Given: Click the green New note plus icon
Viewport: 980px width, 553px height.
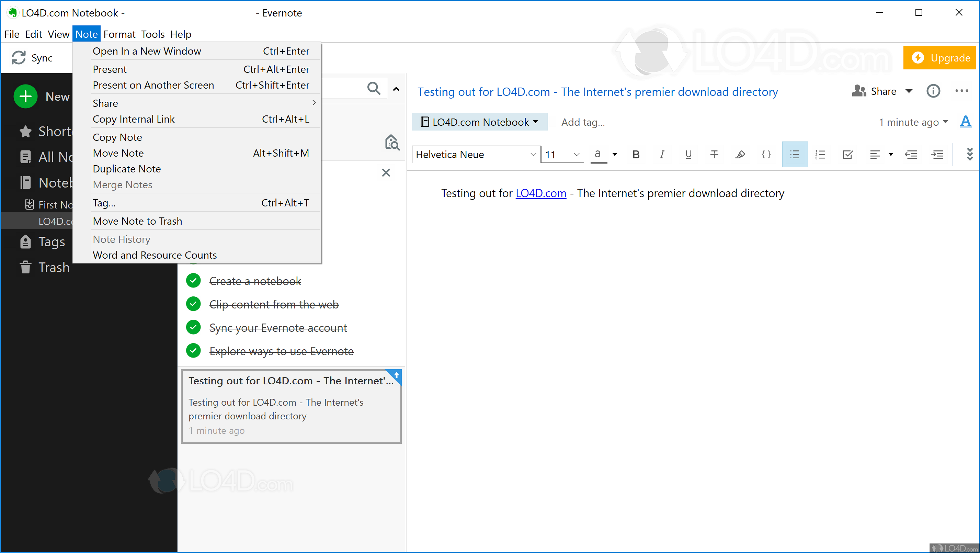Looking at the screenshot, I should 25,96.
